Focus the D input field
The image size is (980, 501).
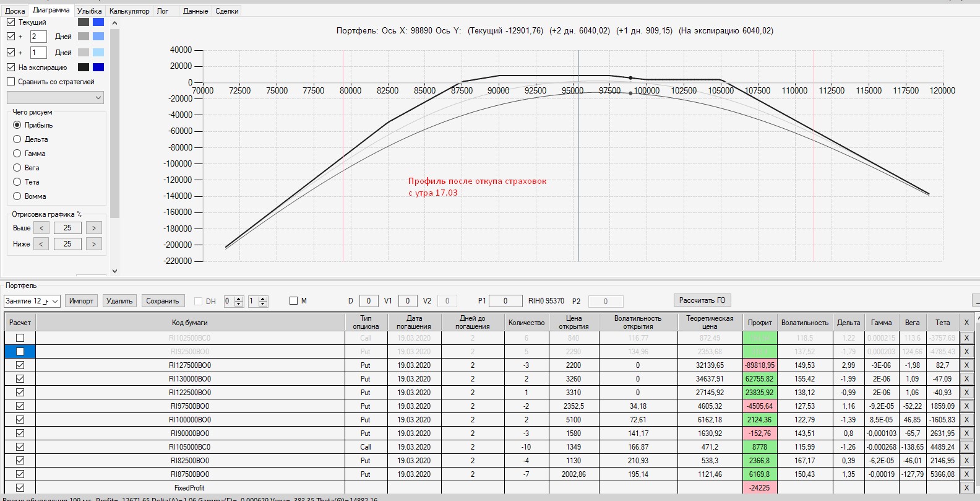coord(369,301)
